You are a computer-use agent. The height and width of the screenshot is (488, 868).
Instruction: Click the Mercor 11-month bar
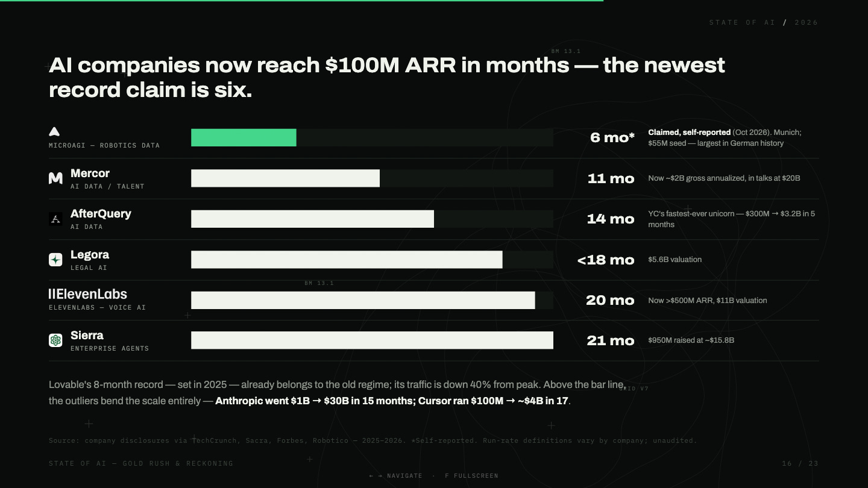(x=285, y=178)
